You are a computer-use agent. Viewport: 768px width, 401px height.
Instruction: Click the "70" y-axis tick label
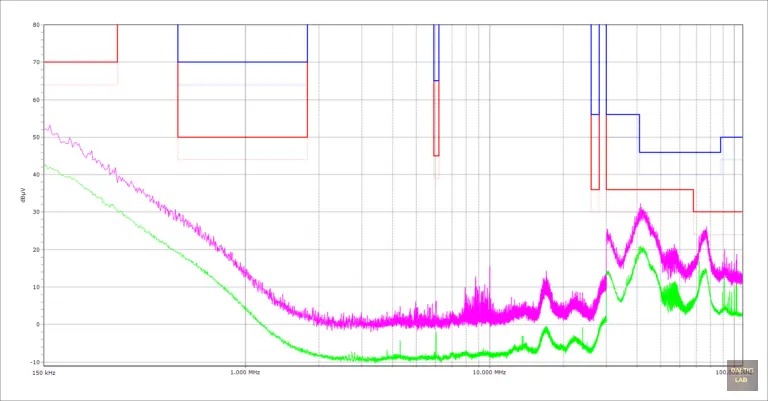click(x=36, y=62)
